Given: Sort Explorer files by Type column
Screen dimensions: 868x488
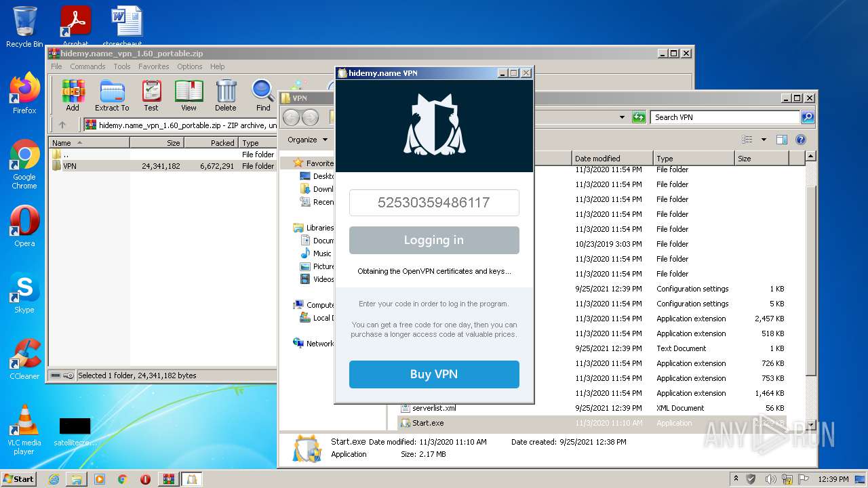Looking at the screenshot, I should point(694,159).
